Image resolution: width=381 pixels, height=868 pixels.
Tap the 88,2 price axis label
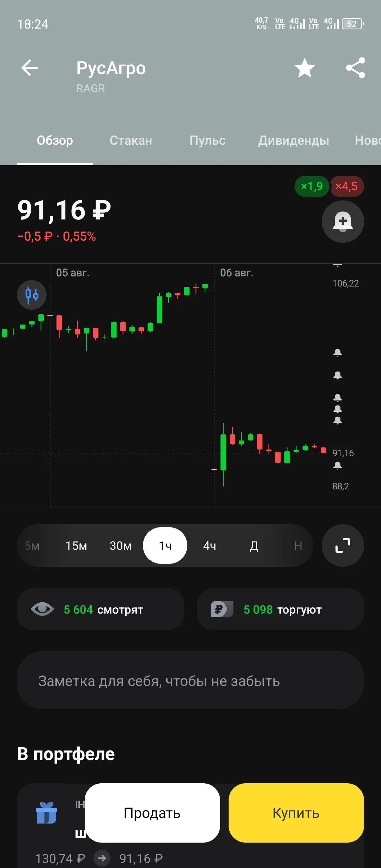click(x=340, y=486)
